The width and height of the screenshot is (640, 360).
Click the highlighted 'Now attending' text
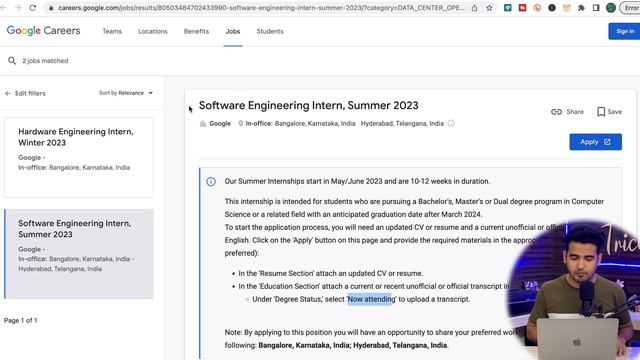coord(371,299)
